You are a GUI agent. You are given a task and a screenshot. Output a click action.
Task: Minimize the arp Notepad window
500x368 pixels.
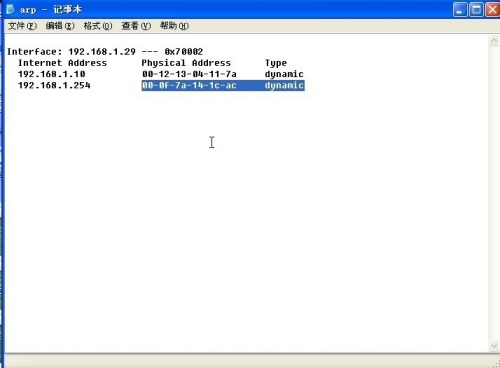tap(460, 9)
